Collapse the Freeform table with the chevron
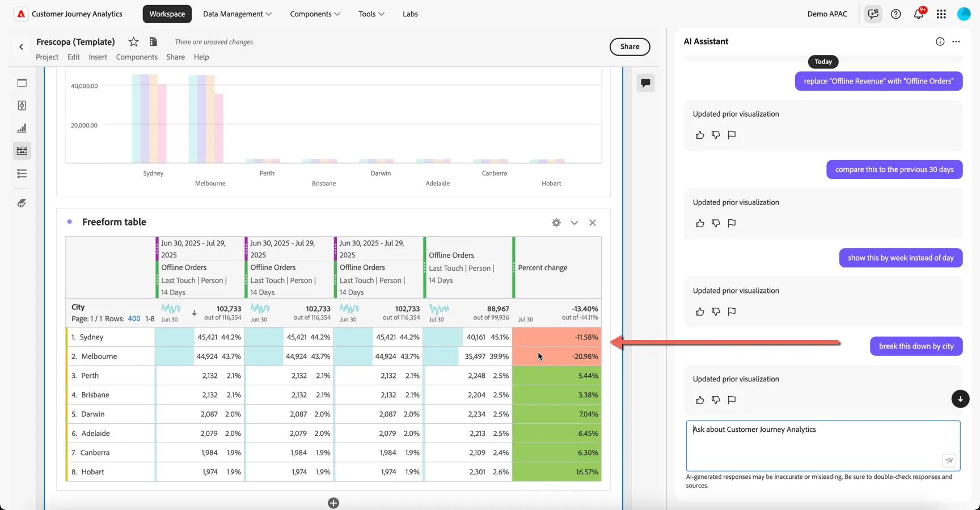Screen dimensions: 980x510 [575, 223]
